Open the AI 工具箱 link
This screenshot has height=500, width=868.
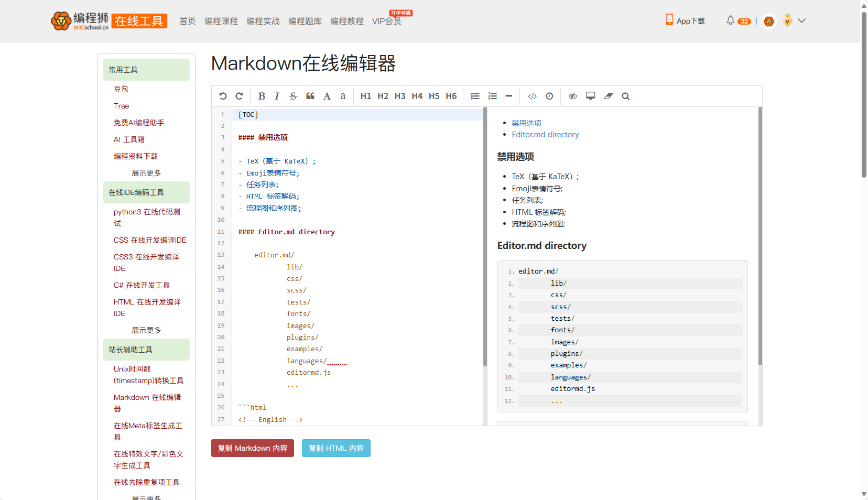pos(129,139)
